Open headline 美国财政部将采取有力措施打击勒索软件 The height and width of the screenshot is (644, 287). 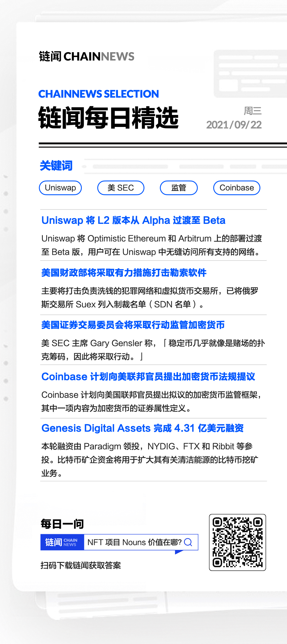[x=124, y=273]
